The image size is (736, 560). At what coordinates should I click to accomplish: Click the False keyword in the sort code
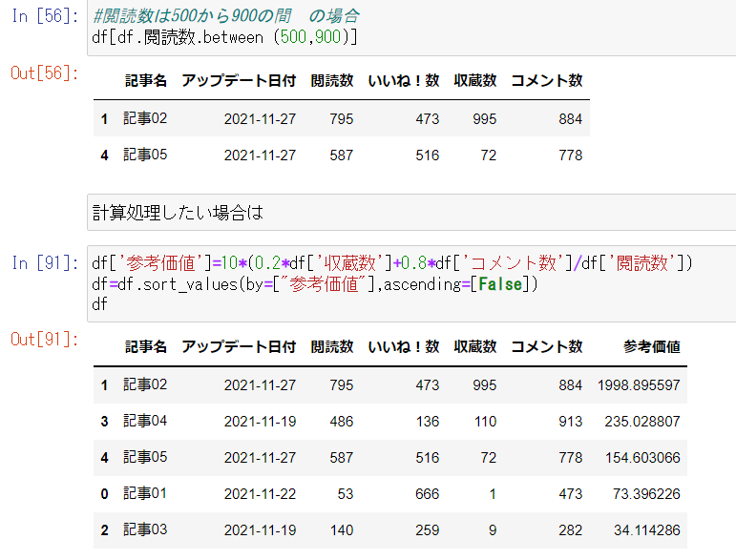(x=498, y=283)
